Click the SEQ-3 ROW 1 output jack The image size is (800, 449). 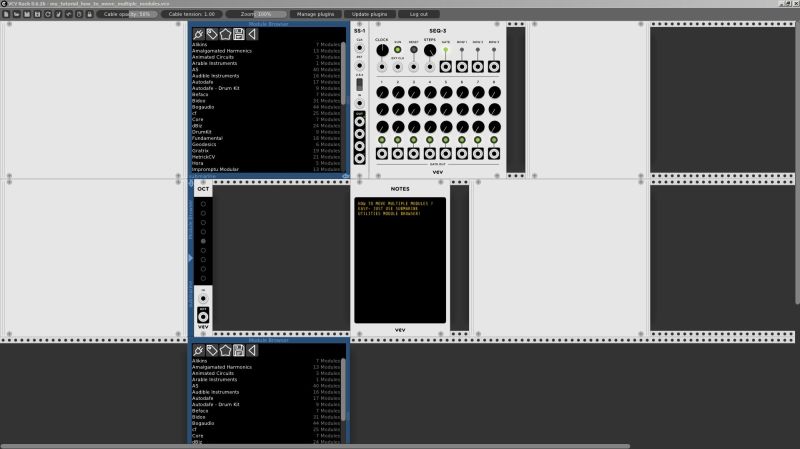click(462, 67)
